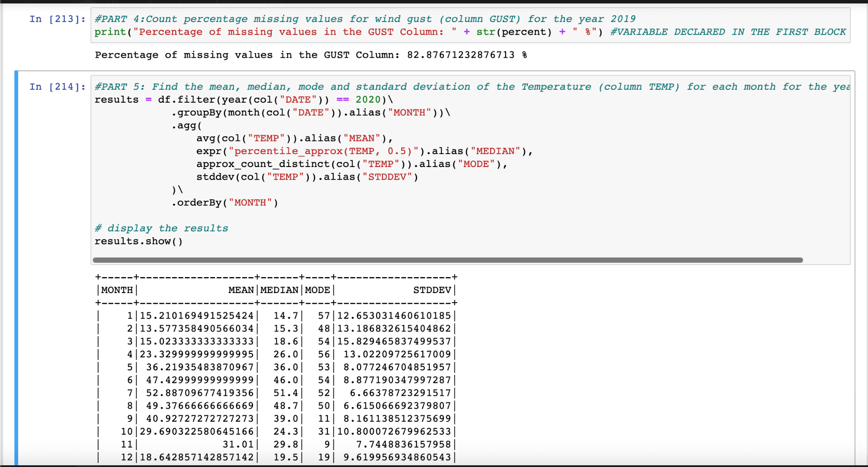Screen dimensions: 868x467
Task: Place cursor on the df.filter year 2020 line
Action: click(x=244, y=100)
